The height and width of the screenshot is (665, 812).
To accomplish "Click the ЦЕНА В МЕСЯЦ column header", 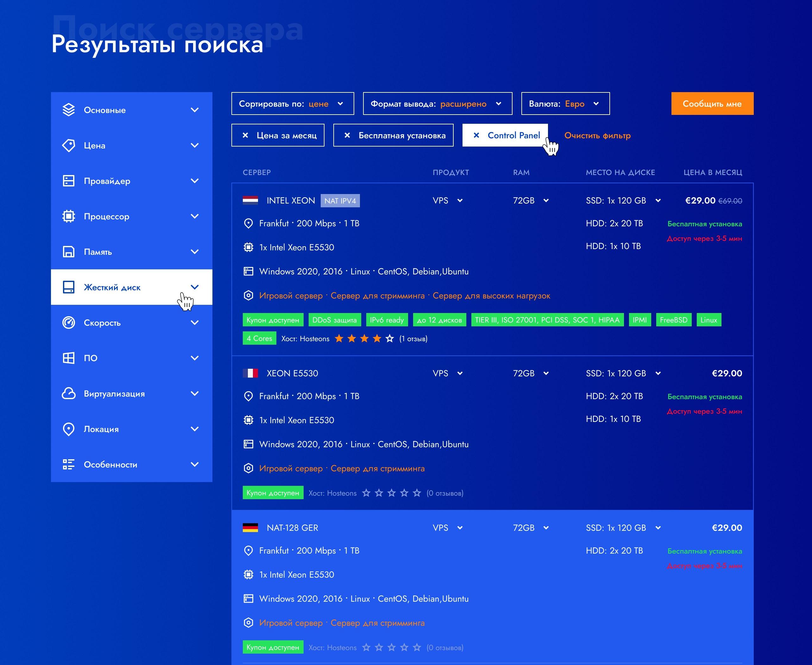I will [713, 173].
